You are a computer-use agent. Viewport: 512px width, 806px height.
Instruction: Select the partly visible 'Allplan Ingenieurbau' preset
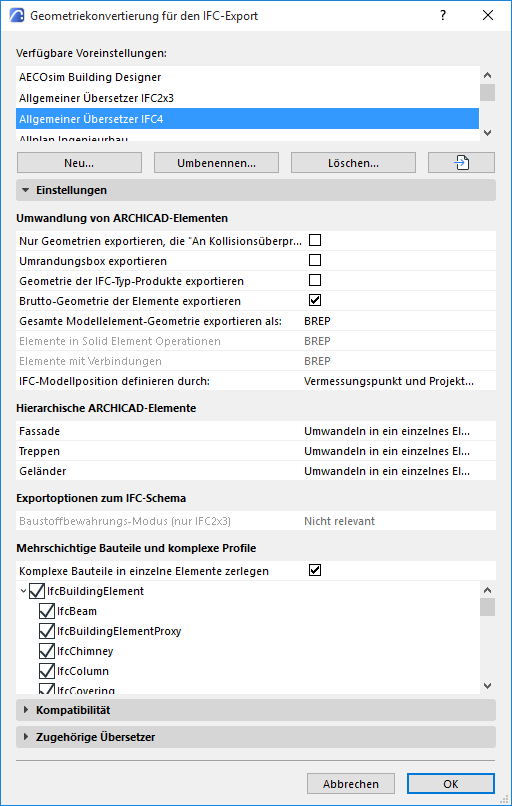tap(247, 136)
